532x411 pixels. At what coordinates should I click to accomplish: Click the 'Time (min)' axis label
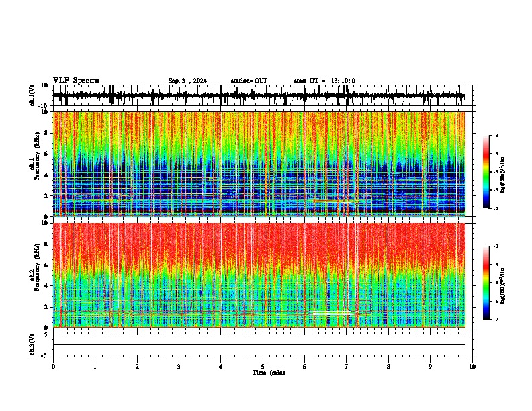[269, 373]
